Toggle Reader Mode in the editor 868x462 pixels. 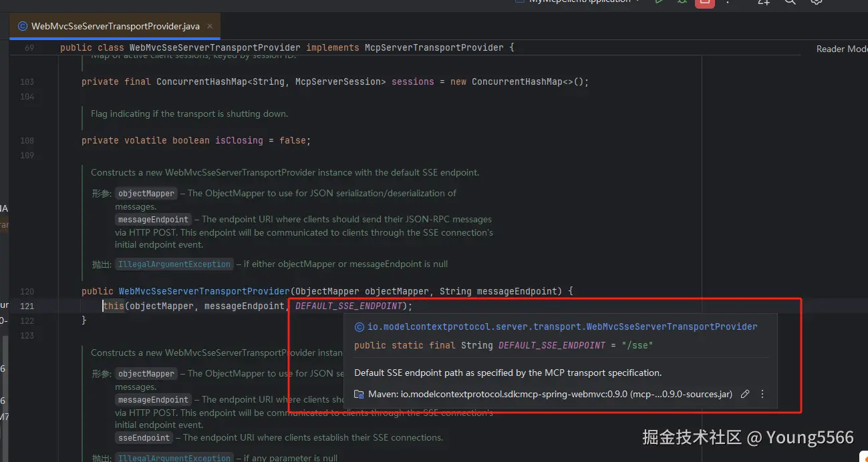click(841, 49)
